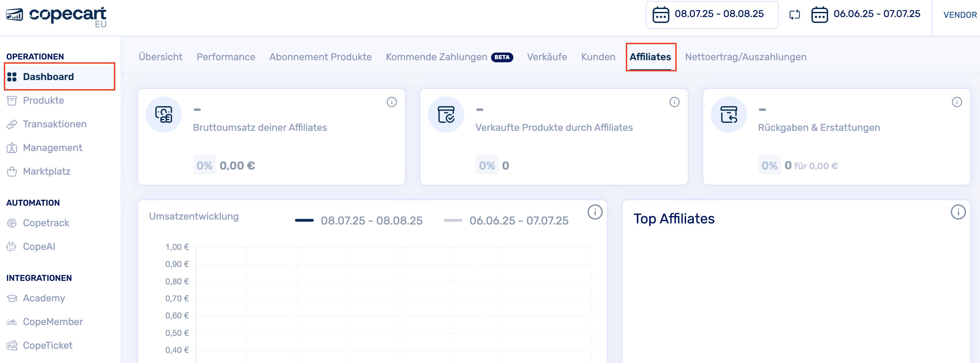
Task: Open the VENDOR account switcher
Action: point(959,15)
